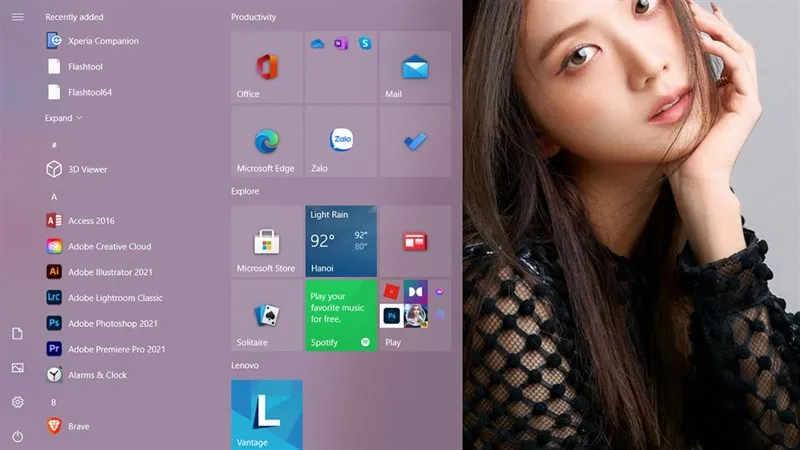The width and height of the screenshot is (800, 450).
Task: Open Adobe Illustrator 2021
Action: click(x=110, y=272)
